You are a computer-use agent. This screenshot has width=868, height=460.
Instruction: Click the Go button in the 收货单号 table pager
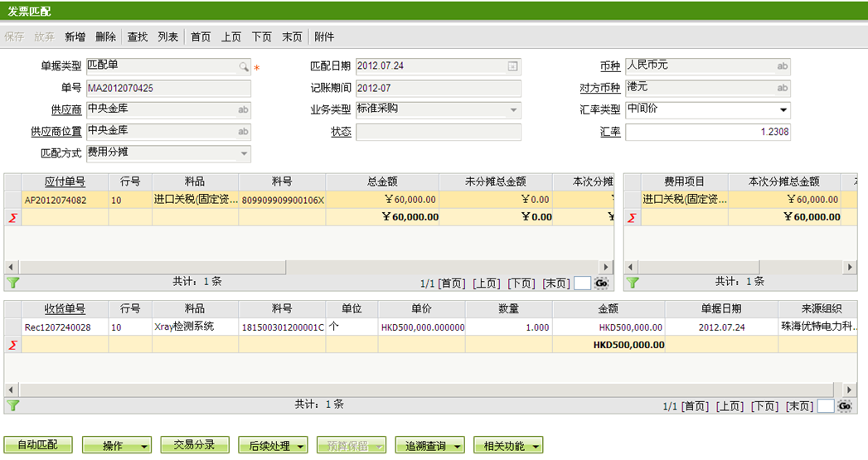(845, 406)
